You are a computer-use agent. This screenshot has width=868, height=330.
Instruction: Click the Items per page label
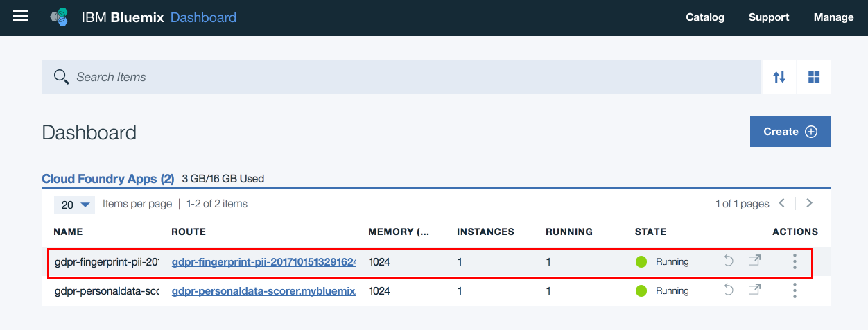[137, 204]
